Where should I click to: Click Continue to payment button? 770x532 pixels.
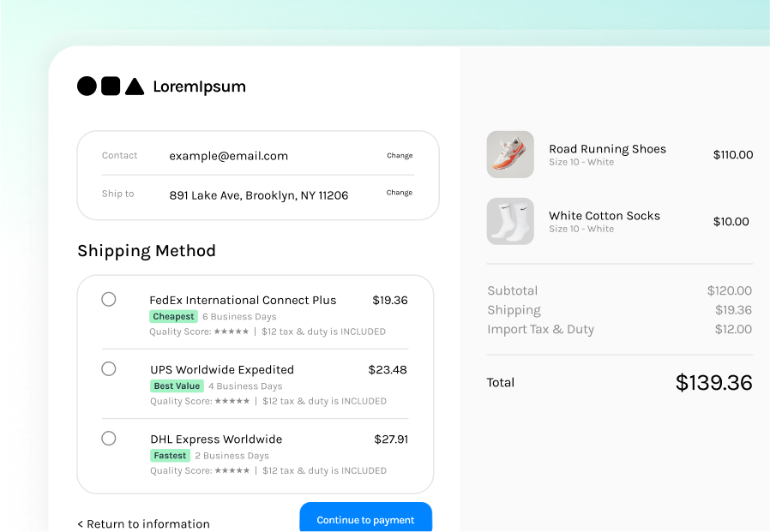[366, 517]
